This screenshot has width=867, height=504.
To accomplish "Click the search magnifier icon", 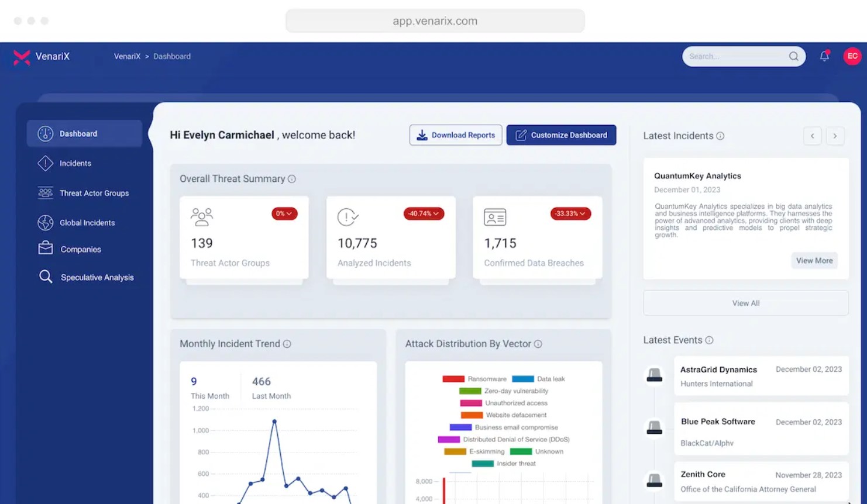I will pos(793,56).
